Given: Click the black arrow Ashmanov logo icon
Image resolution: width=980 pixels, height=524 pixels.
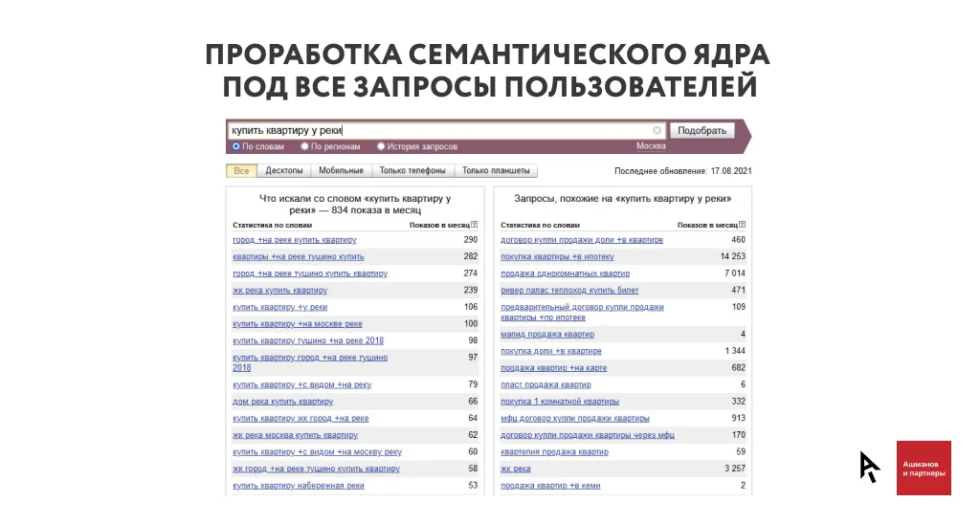Looking at the screenshot, I should (869, 468).
